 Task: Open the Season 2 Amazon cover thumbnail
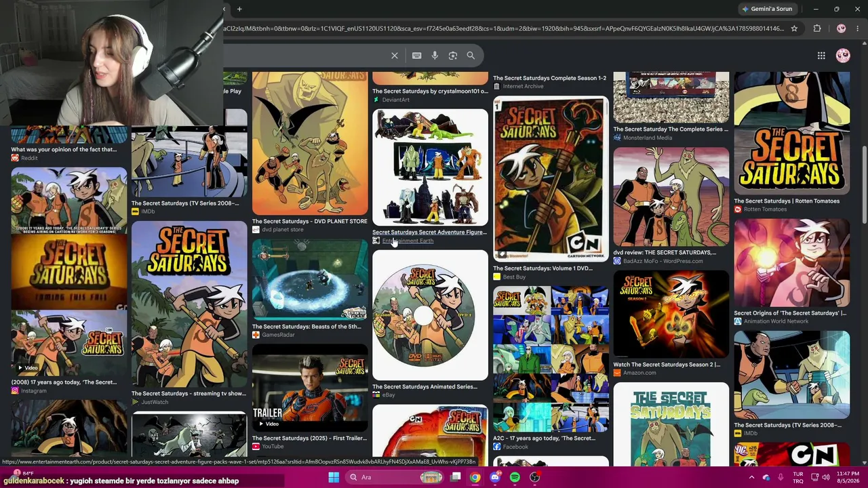pyautogui.click(x=671, y=315)
